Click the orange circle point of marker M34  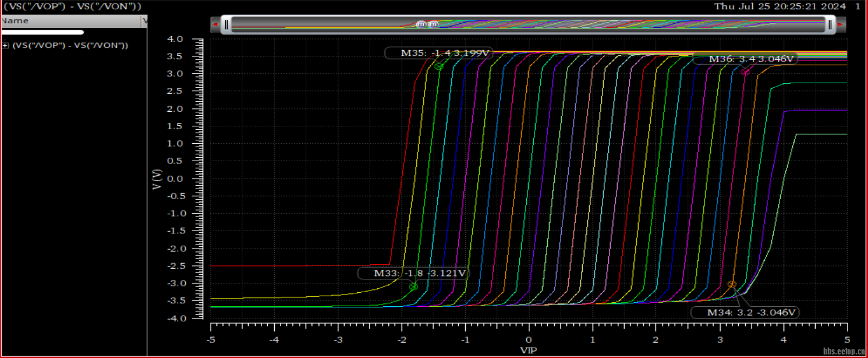click(732, 284)
